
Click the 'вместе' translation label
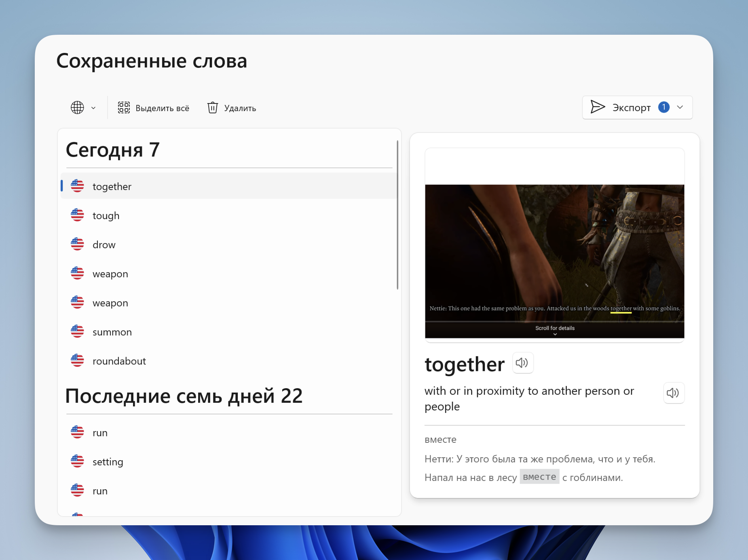point(440,440)
